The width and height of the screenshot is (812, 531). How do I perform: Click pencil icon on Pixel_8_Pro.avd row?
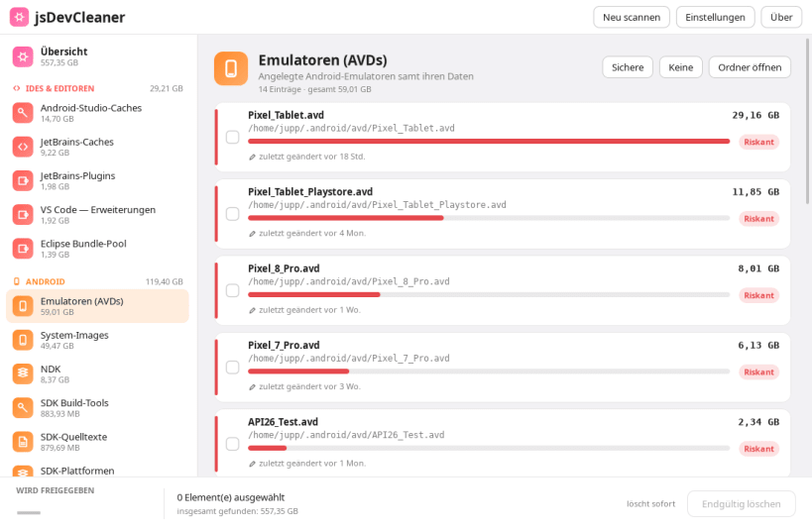252,310
